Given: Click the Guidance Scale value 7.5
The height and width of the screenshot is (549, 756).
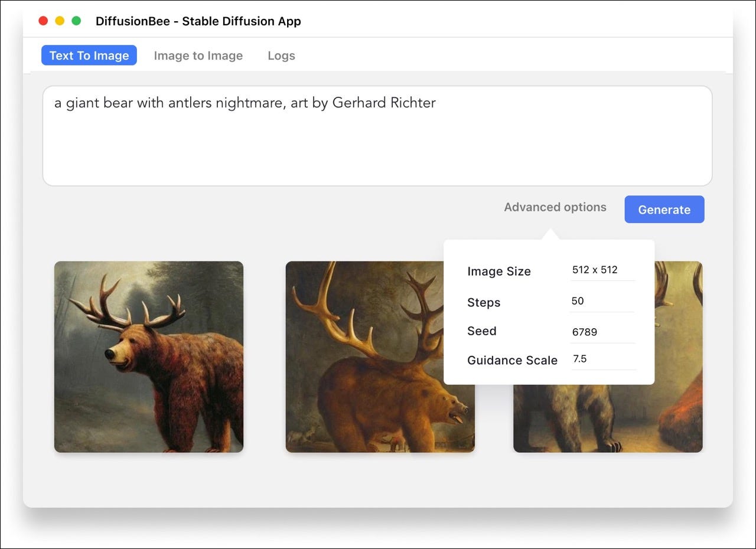Looking at the screenshot, I should coord(601,359).
